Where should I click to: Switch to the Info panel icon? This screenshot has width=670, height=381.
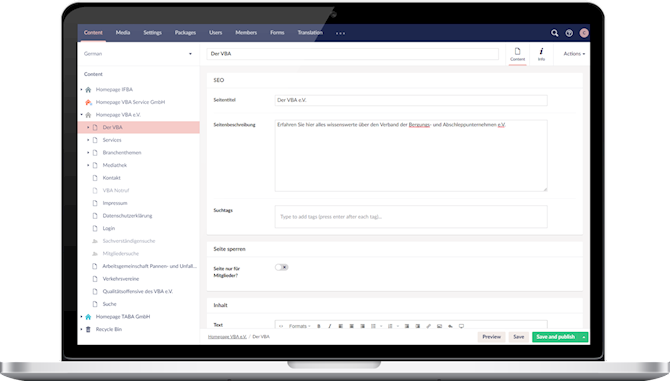coord(541,54)
